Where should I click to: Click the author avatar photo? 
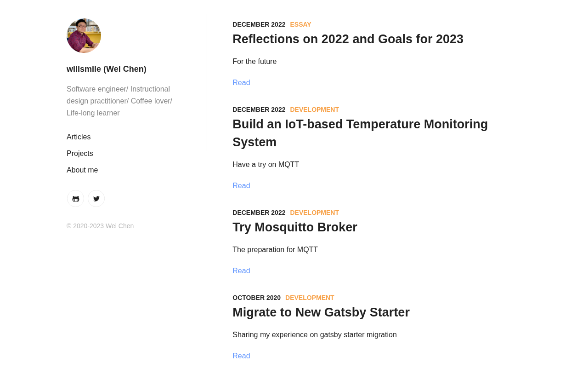coord(84,35)
